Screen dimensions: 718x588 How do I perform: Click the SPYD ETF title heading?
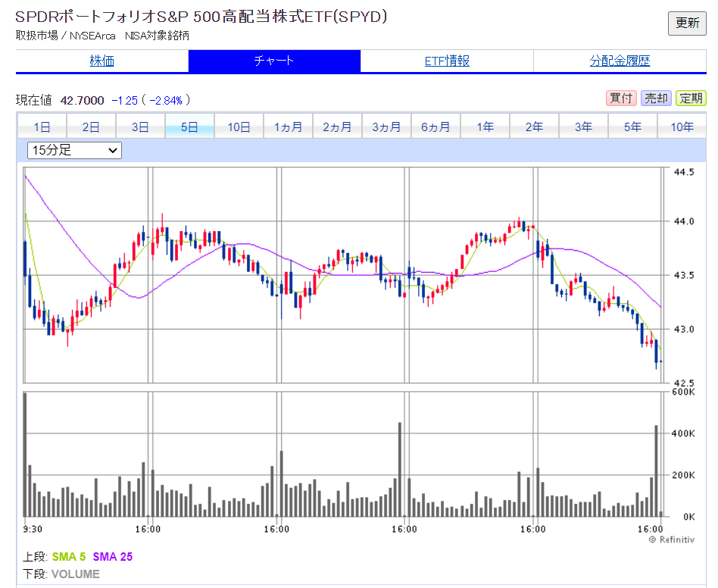pos(201,17)
